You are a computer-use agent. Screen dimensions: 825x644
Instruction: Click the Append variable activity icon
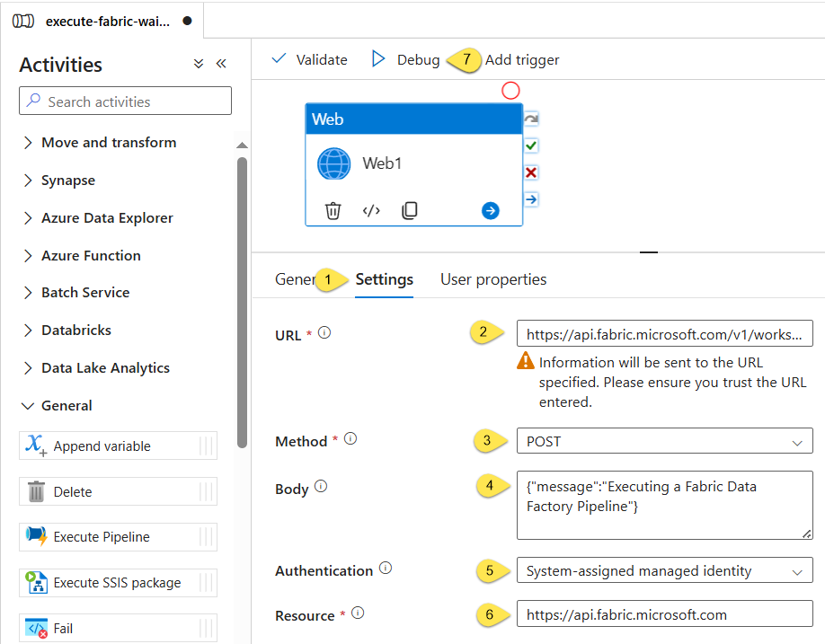click(x=36, y=446)
